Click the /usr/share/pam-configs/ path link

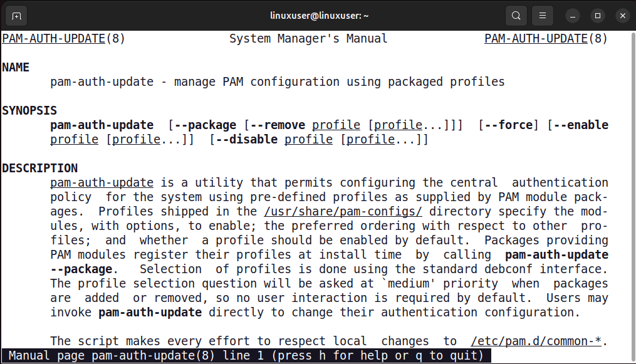click(343, 211)
